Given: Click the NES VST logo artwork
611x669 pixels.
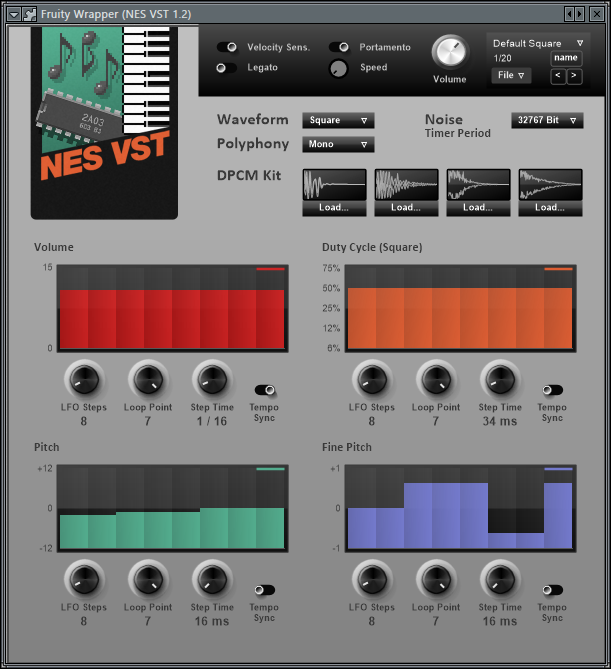Looking at the screenshot, I should coord(105,123).
